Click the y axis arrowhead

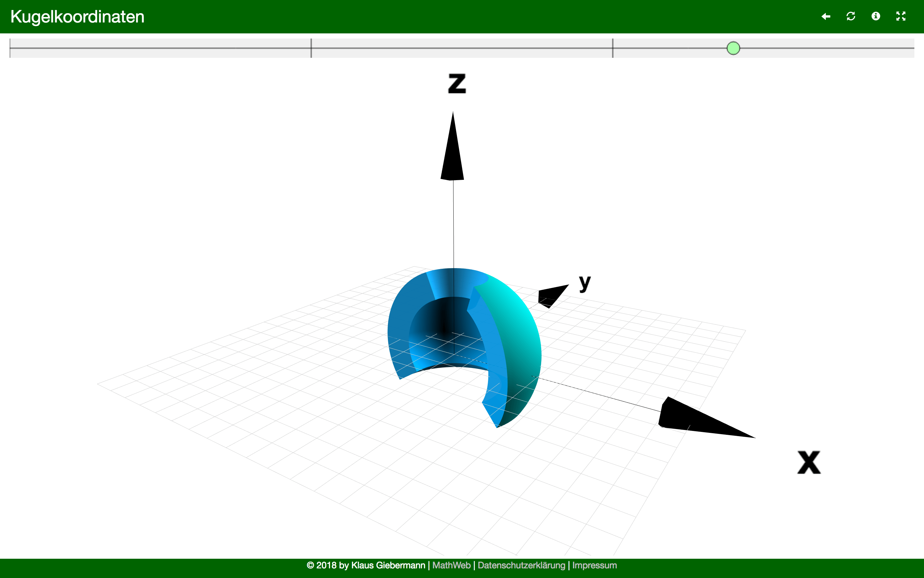553,296
